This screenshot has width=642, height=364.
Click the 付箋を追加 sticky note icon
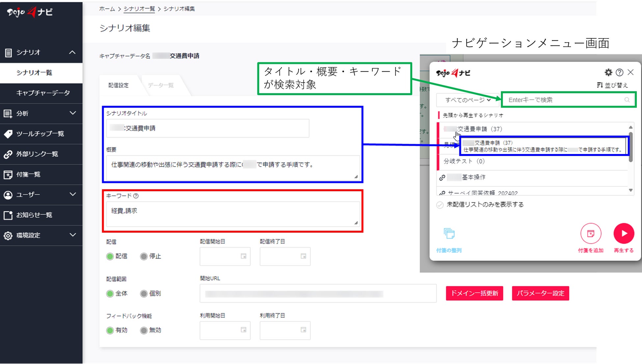click(x=591, y=234)
